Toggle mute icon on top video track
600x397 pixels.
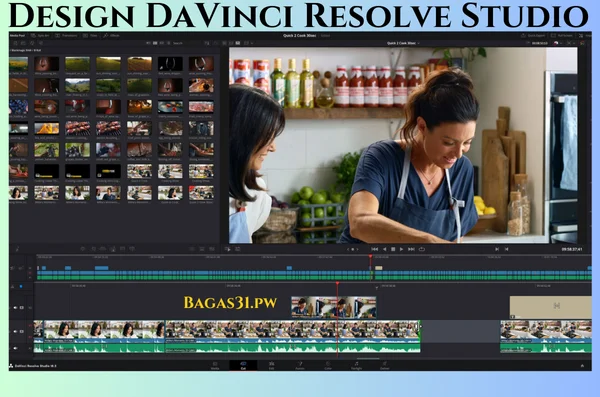click(x=15, y=307)
